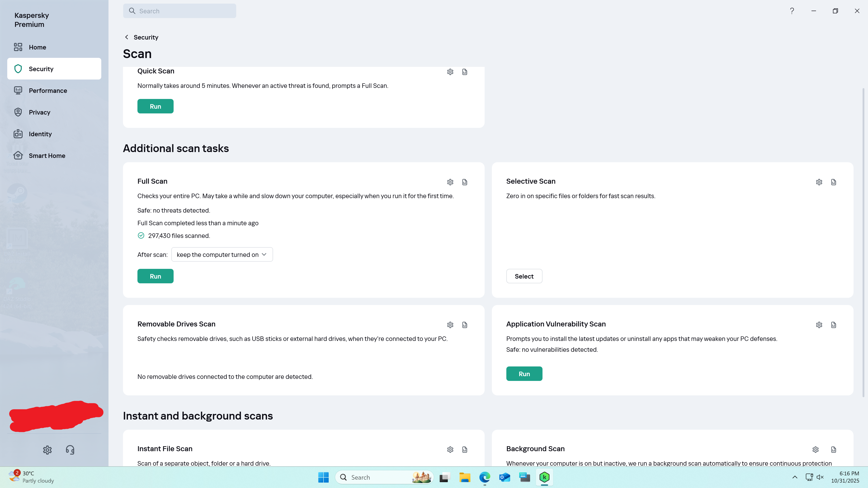Click the help question mark icon
This screenshot has height=488, width=868.
coord(792,11)
